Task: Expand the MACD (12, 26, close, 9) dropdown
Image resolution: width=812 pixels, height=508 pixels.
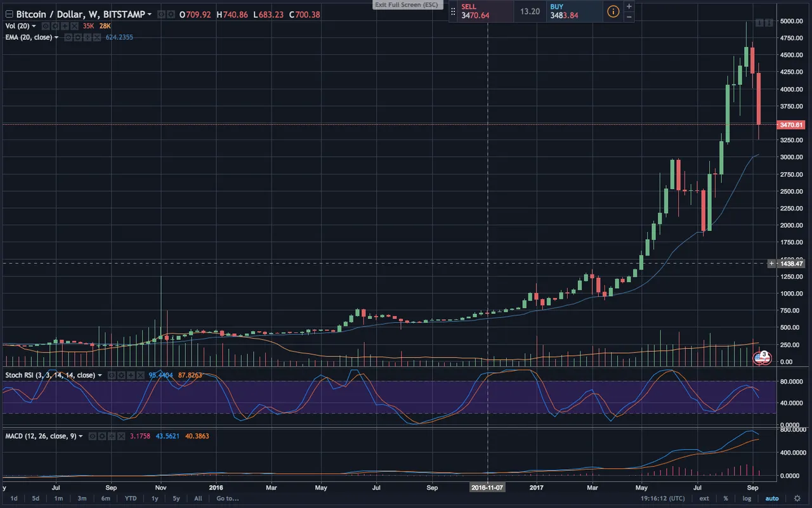Action: coord(81,436)
